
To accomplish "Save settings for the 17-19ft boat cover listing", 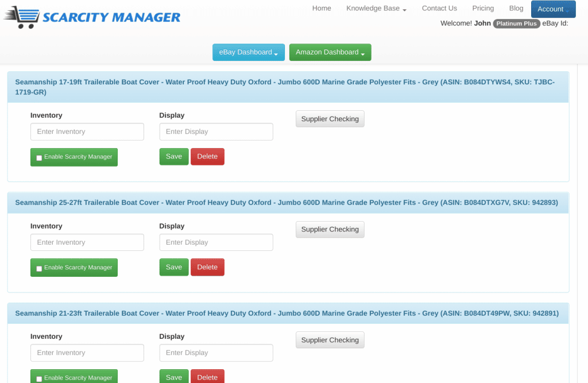I will coord(173,156).
